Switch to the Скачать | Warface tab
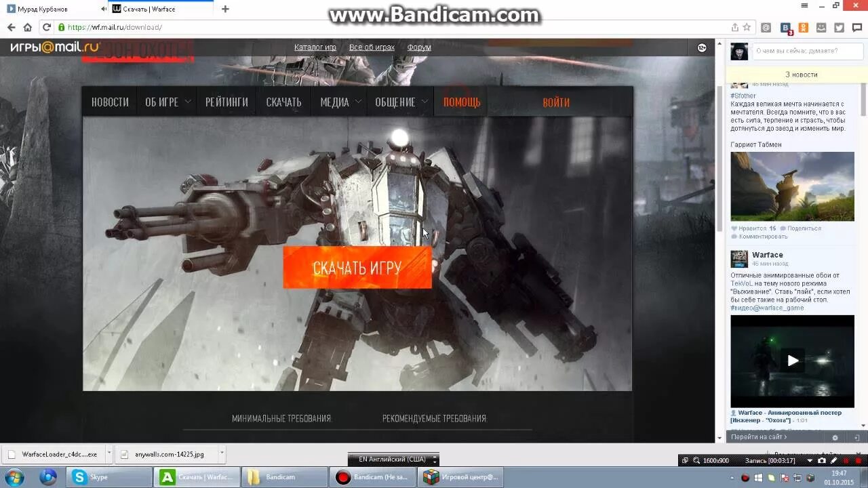Viewport: 868px width, 488px height. coord(161,9)
